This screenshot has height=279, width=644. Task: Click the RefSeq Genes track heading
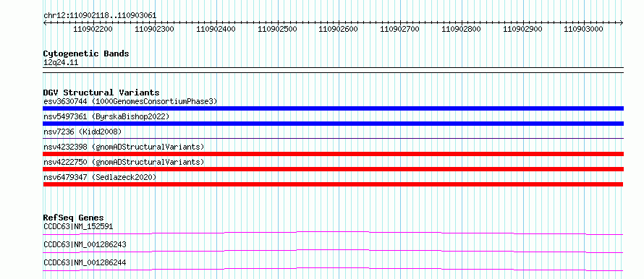(x=74, y=218)
